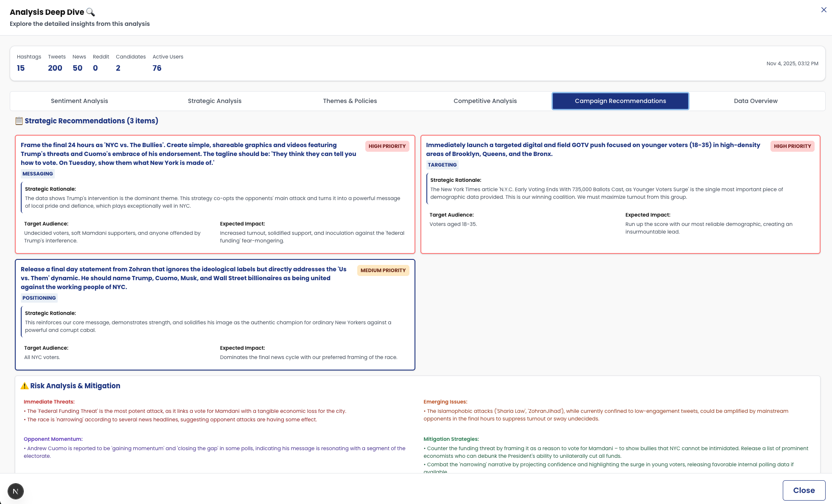
Task: Click the magnifying glass icon beside Analysis Deep Dive
Action: pyautogui.click(x=90, y=12)
